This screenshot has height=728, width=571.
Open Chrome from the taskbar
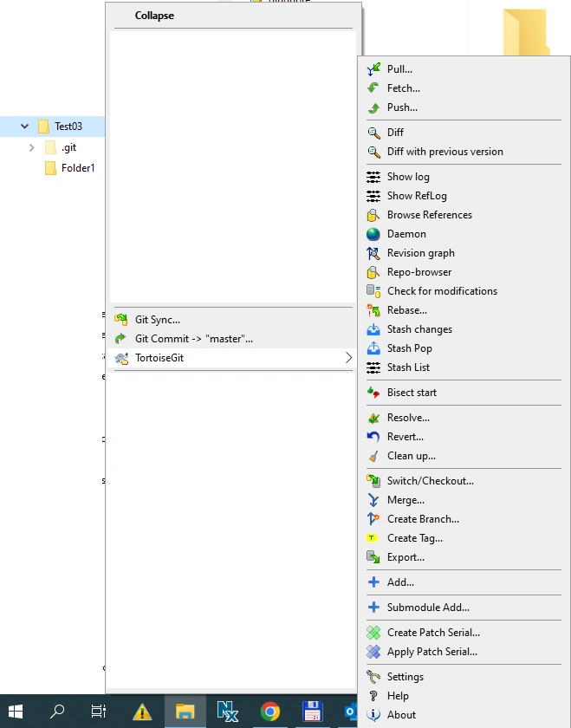270,712
